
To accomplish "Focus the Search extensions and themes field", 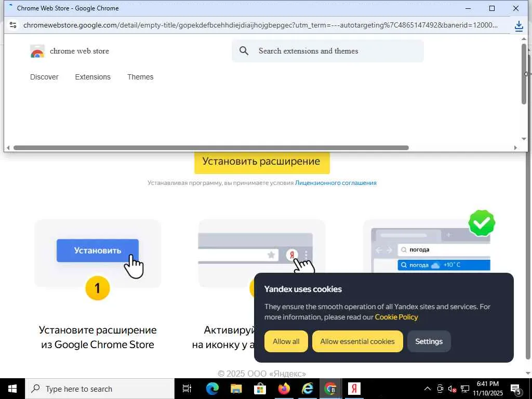I will tap(328, 51).
